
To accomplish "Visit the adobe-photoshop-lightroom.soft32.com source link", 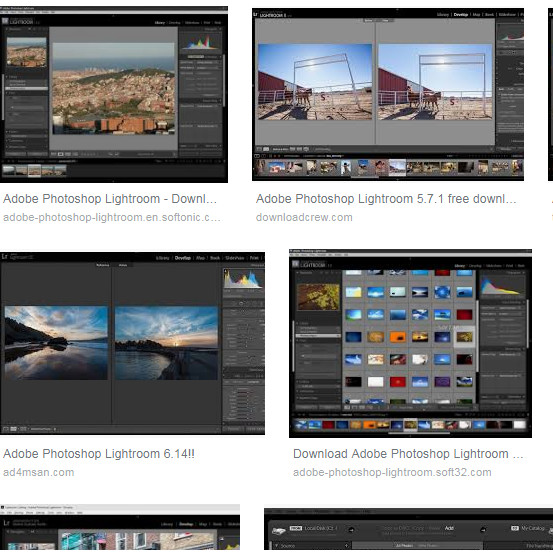I will click(x=392, y=472).
